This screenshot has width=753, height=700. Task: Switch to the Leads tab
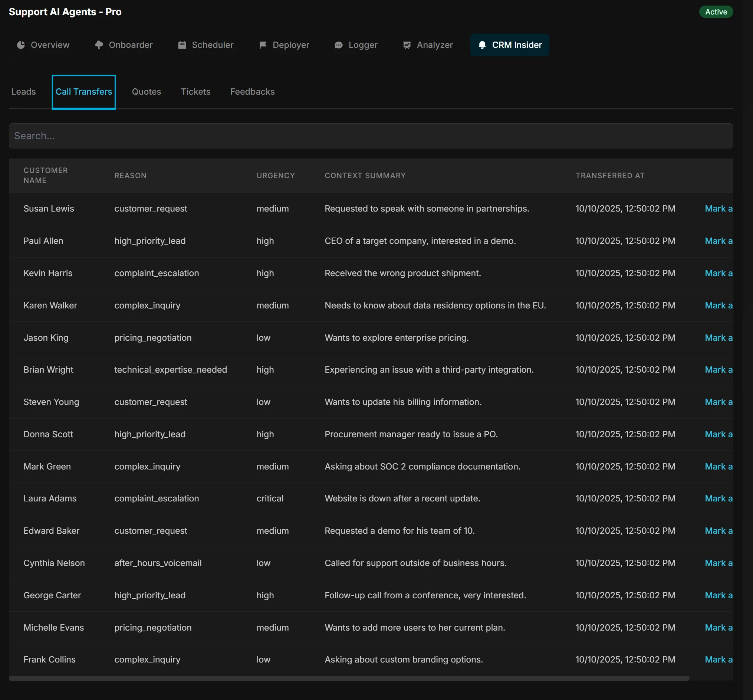(24, 92)
